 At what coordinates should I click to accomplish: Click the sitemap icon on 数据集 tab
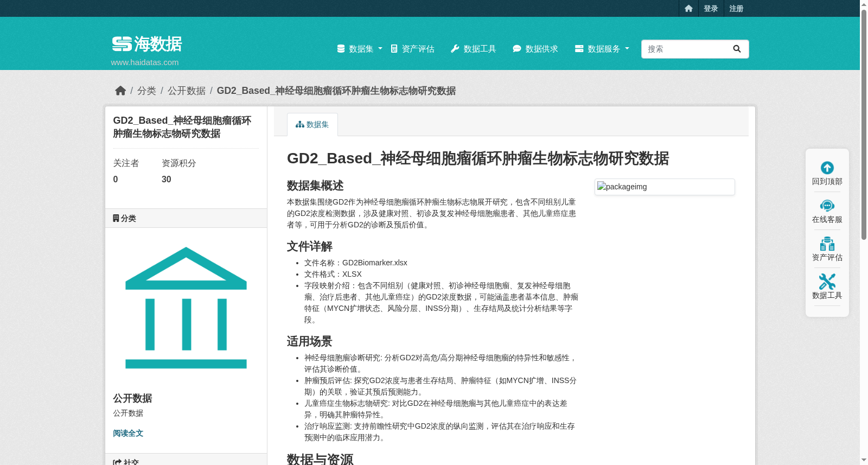pyautogui.click(x=299, y=125)
